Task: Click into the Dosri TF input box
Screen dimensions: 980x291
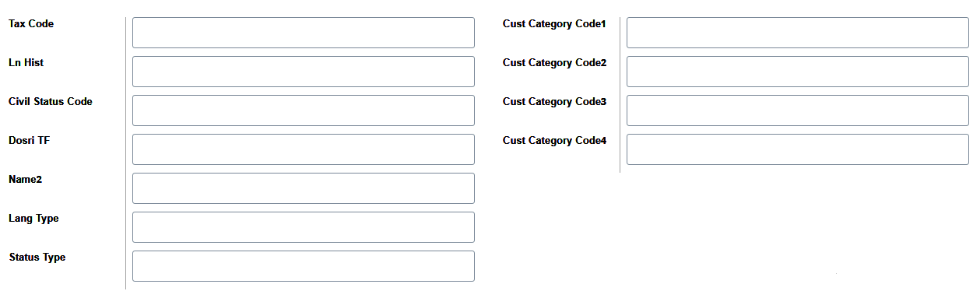Action: point(304,149)
